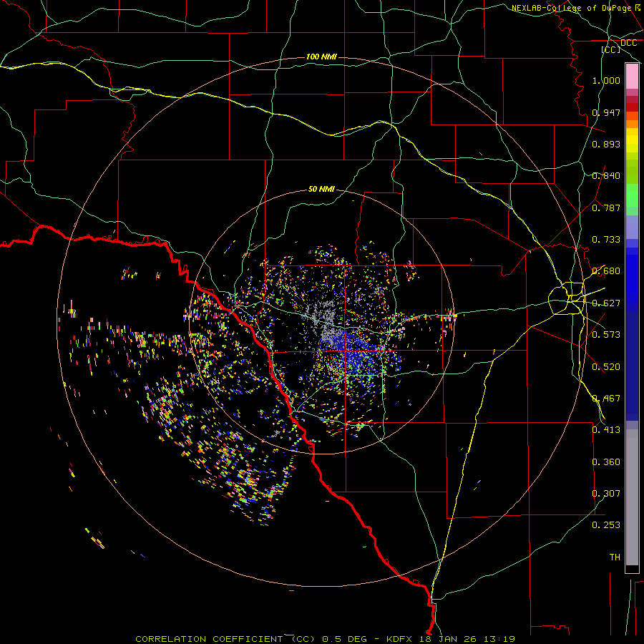Click the 1.000 scale value

point(606,80)
